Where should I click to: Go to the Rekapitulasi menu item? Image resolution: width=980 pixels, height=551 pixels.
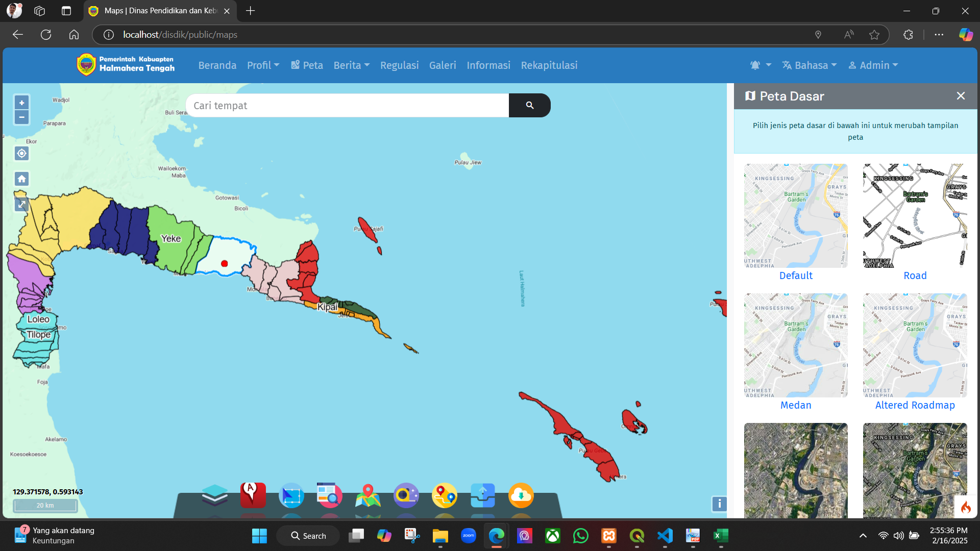pos(549,65)
